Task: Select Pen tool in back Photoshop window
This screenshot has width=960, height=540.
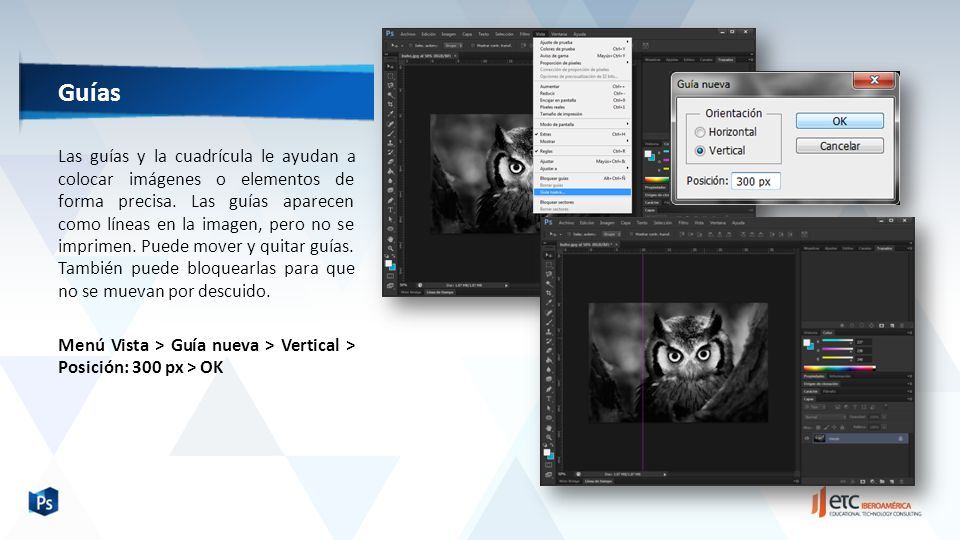Action: [x=391, y=201]
